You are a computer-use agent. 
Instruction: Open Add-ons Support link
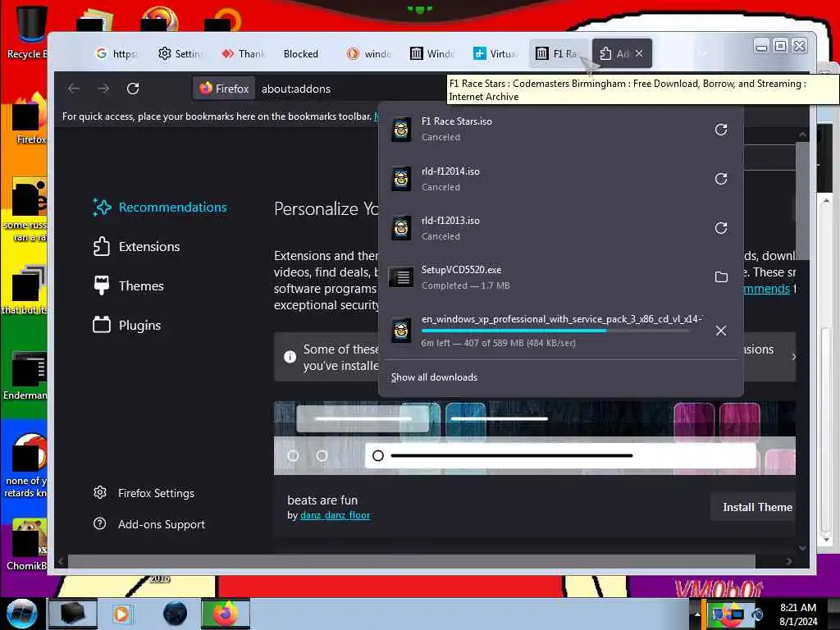point(149,524)
